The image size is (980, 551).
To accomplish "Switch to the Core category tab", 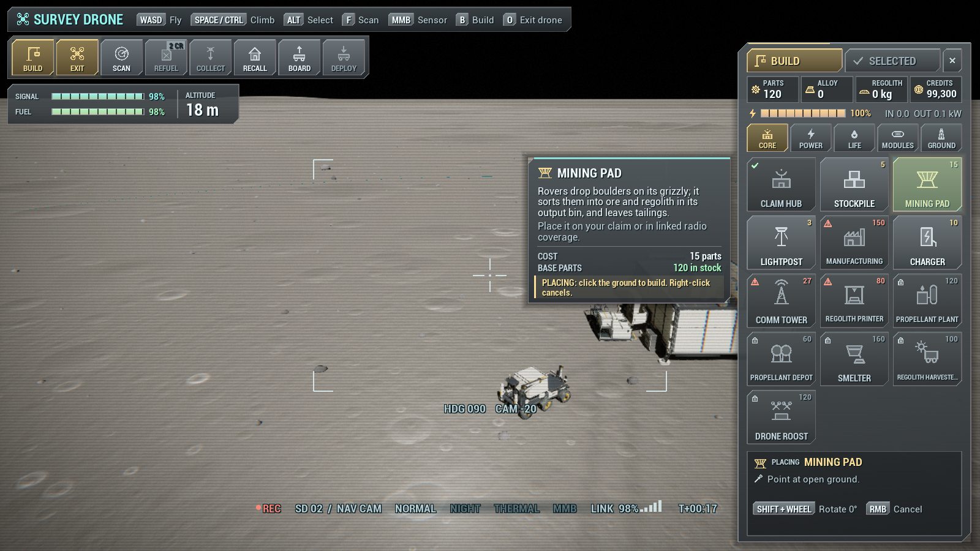I will coord(767,138).
